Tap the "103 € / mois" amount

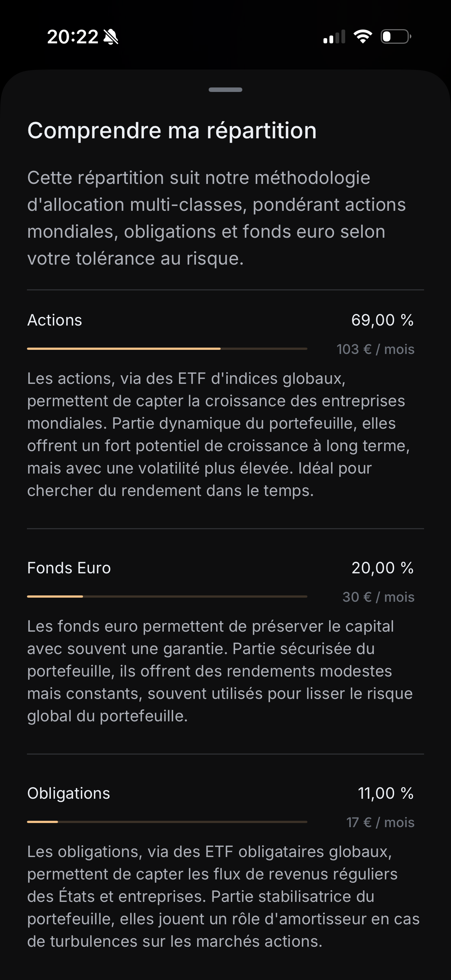(375, 349)
